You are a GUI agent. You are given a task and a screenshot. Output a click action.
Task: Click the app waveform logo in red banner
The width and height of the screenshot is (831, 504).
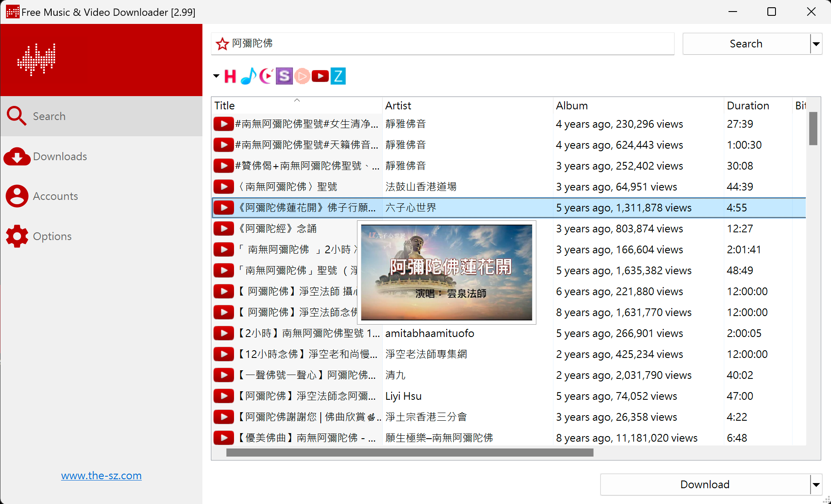tap(36, 59)
